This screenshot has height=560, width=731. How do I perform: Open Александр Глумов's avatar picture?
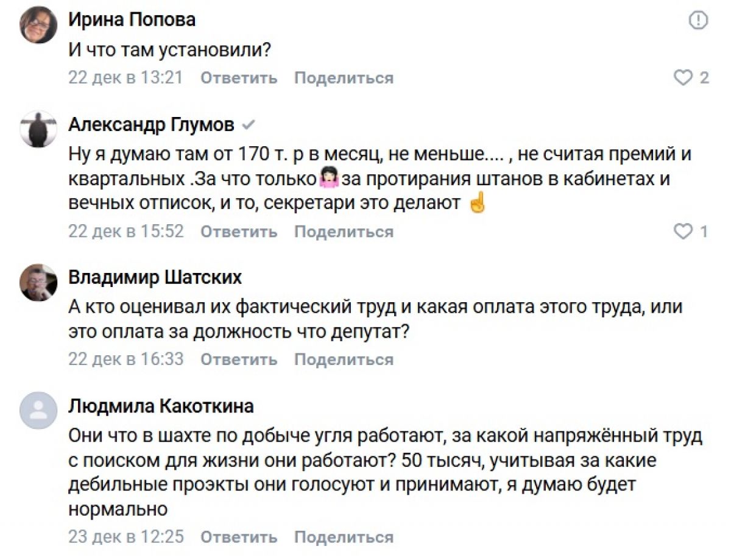point(38,129)
